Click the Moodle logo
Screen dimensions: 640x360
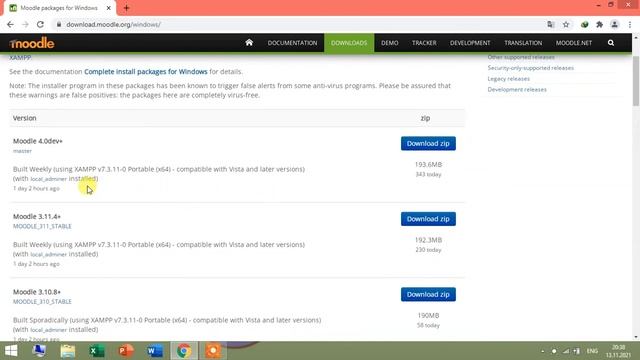point(32,43)
